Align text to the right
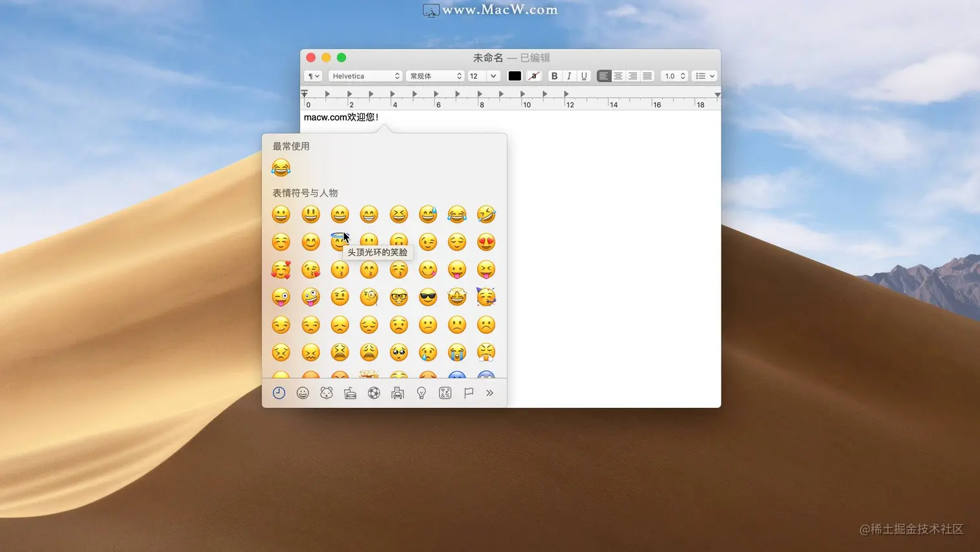Screen dimensions: 980x552 click(633, 76)
